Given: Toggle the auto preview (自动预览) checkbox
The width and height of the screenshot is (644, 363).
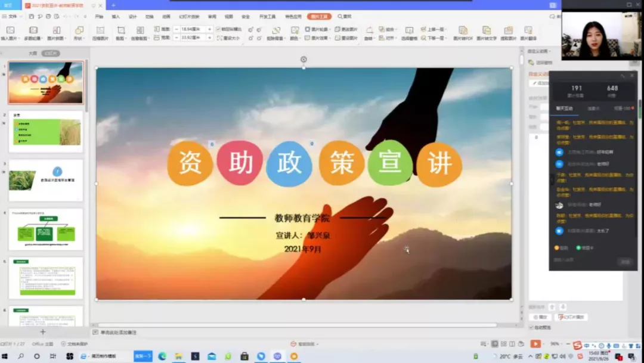Looking at the screenshot, I should [531, 327].
